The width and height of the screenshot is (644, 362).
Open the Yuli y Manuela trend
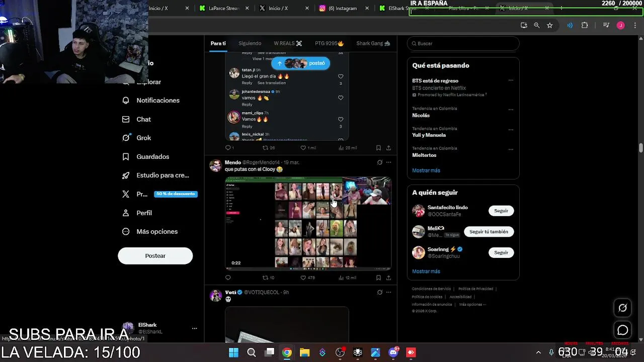pyautogui.click(x=429, y=135)
